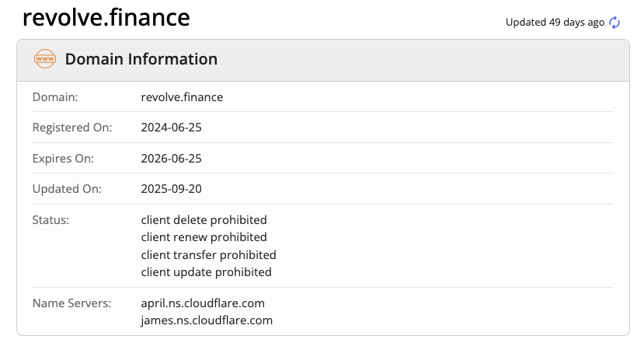
Task: Click the "client renew prohibited" status
Action: pos(204,236)
